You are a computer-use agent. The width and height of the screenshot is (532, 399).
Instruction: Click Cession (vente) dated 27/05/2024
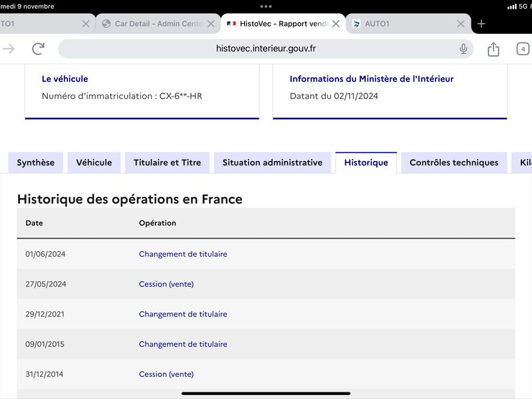[x=166, y=284]
